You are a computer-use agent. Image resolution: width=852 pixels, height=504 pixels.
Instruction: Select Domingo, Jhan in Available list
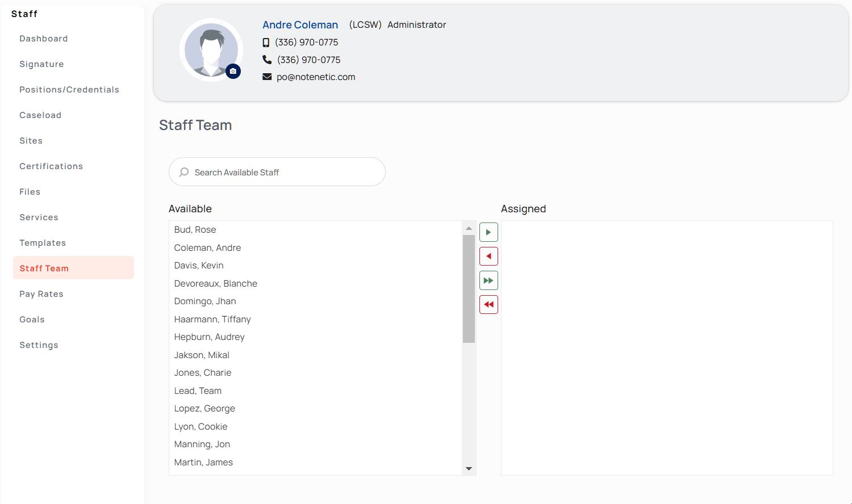(316, 301)
